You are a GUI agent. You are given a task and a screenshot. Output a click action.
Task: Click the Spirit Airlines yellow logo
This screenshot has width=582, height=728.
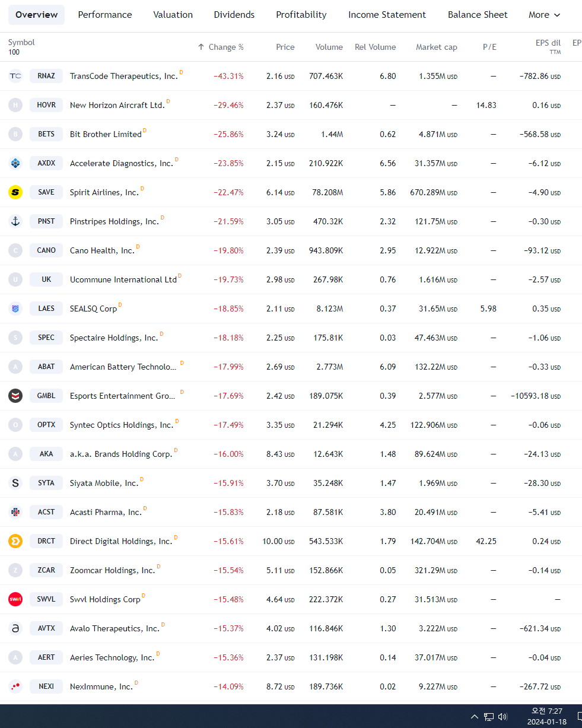pos(15,192)
